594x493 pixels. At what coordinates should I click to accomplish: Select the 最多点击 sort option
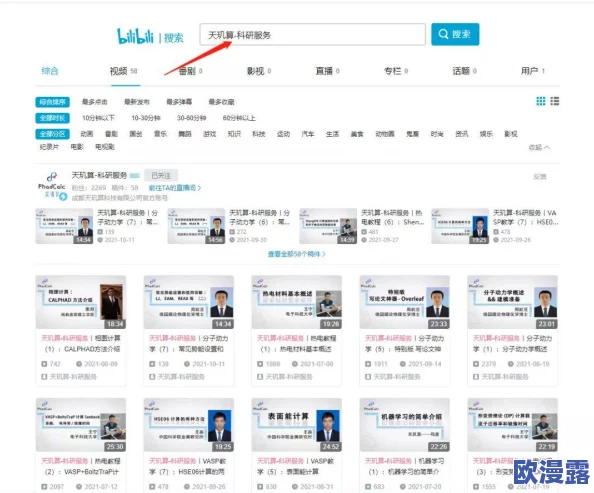(95, 102)
